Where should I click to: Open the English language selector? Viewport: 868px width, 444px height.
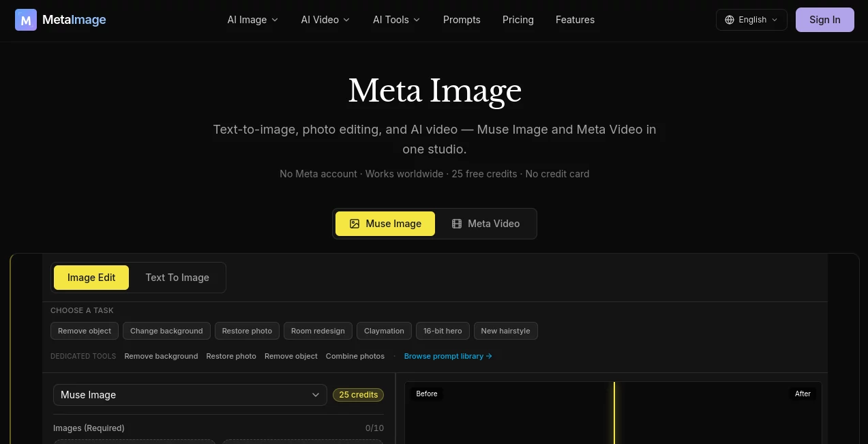point(751,20)
